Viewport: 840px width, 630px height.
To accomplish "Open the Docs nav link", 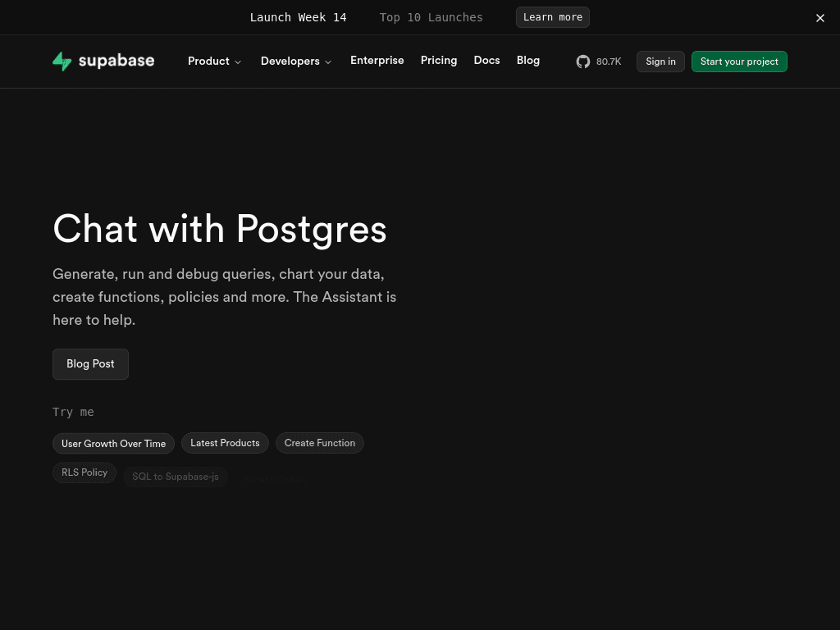I will click(x=487, y=61).
